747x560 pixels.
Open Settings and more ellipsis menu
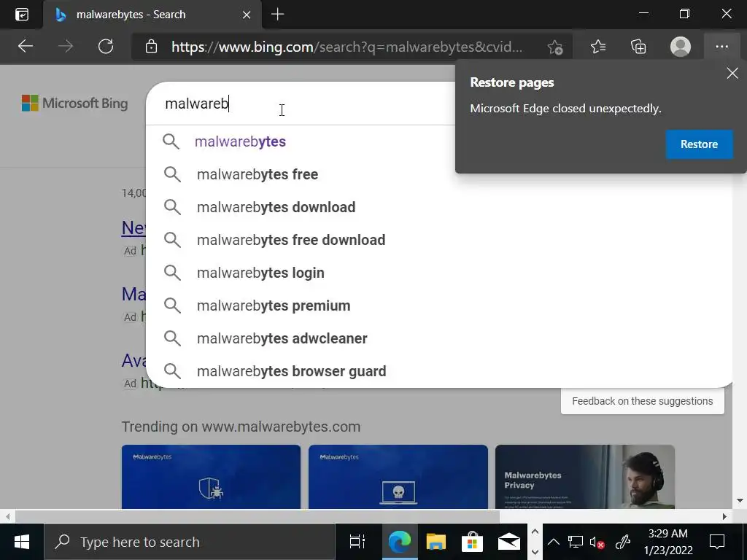point(721,47)
